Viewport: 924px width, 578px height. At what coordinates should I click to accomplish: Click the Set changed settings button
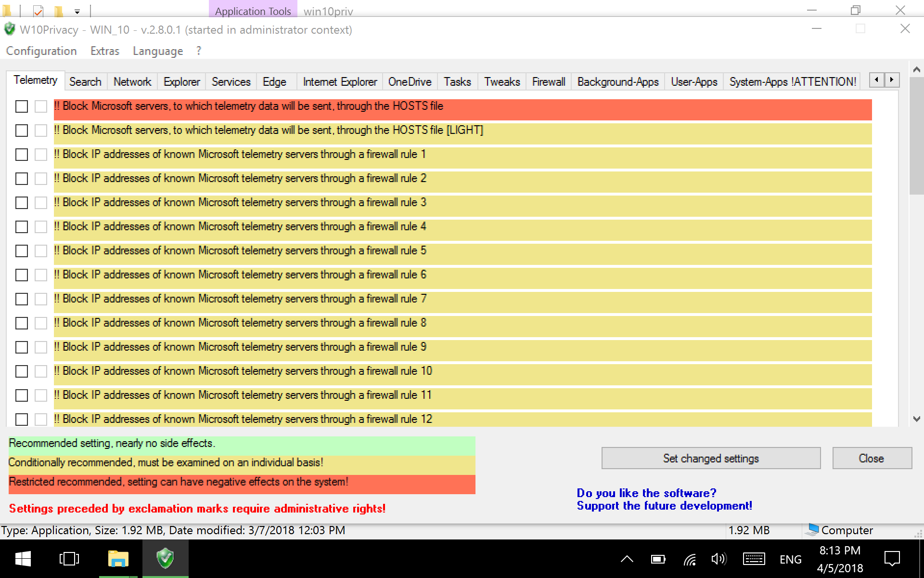point(711,458)
